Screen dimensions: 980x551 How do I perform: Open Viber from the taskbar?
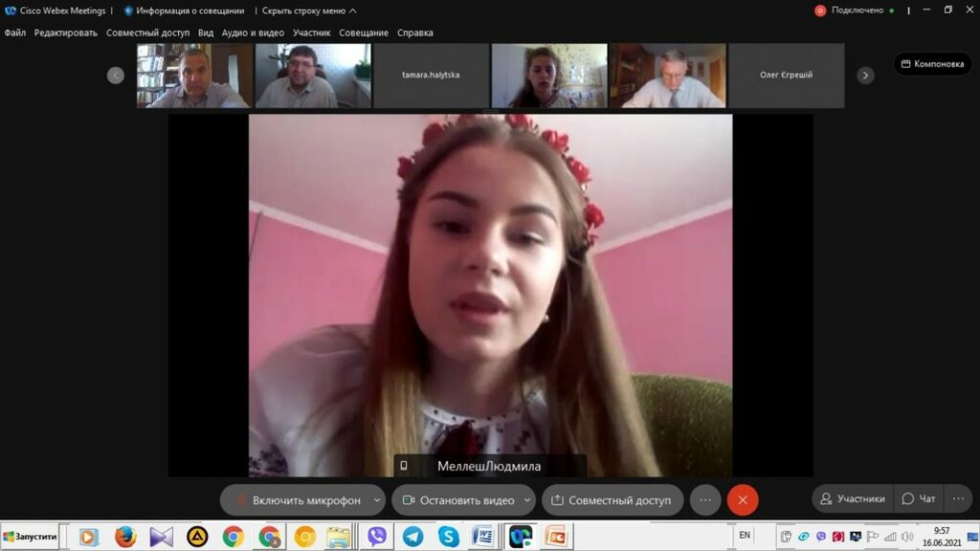(x=377, y=537)
